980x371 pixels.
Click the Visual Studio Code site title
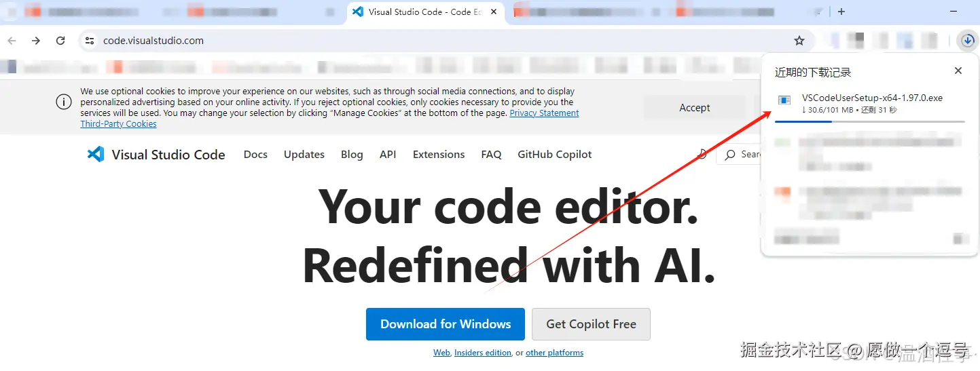point(168,155)
